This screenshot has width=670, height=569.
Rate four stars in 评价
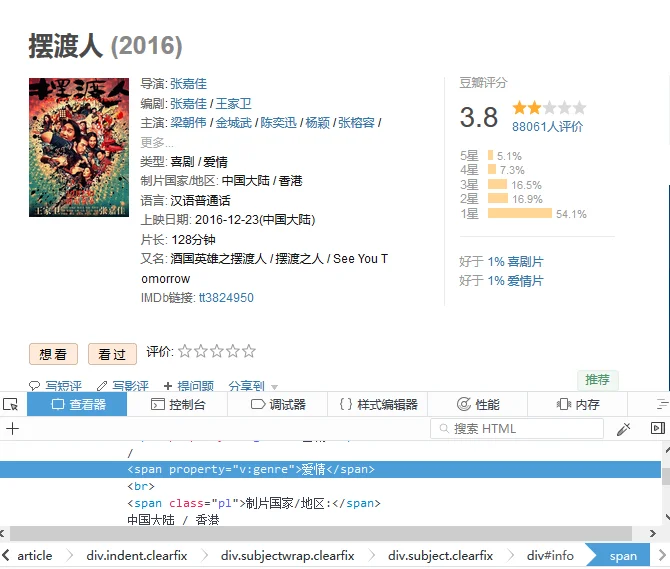[233, 351]
